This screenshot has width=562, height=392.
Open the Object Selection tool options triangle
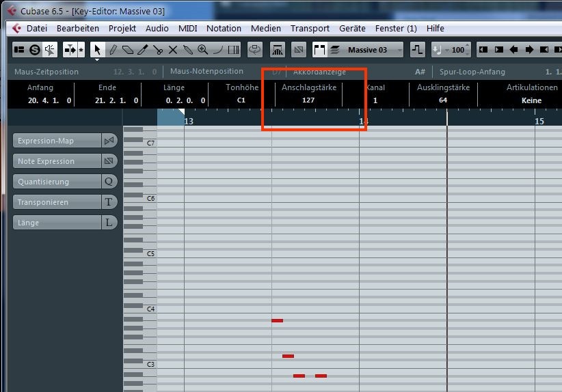[x=97, y=60]
